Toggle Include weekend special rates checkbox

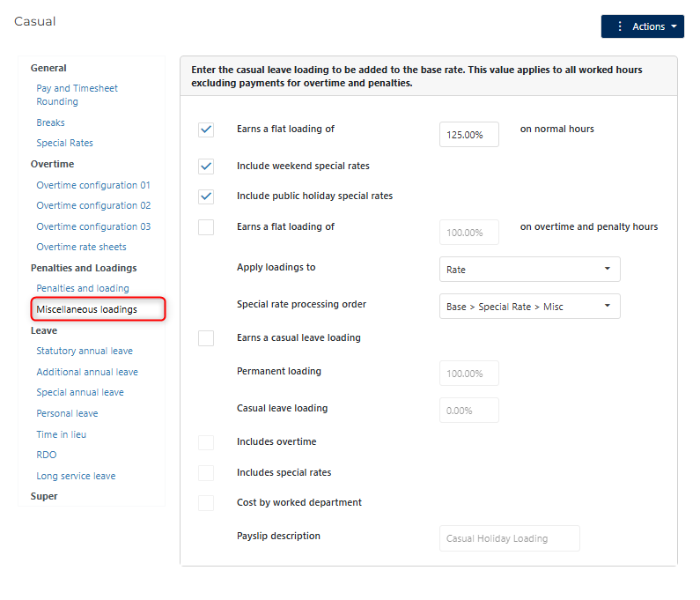point(206,166)
